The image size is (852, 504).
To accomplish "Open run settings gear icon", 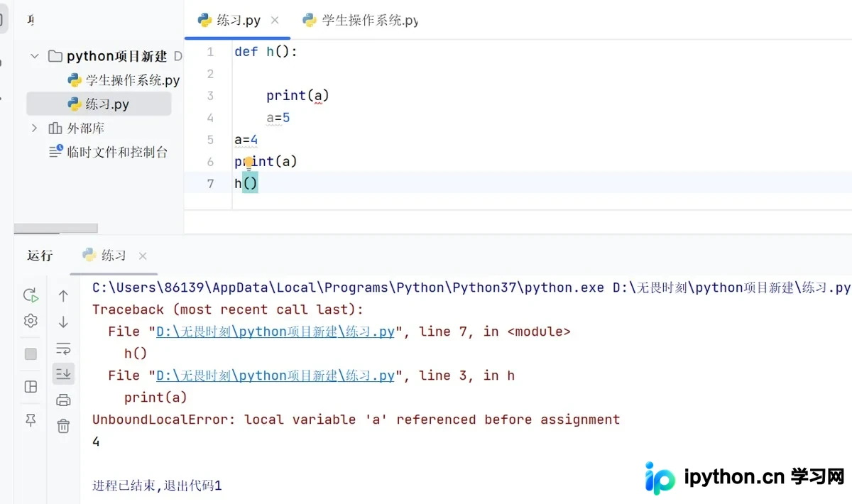I will (x=31, y=321).
